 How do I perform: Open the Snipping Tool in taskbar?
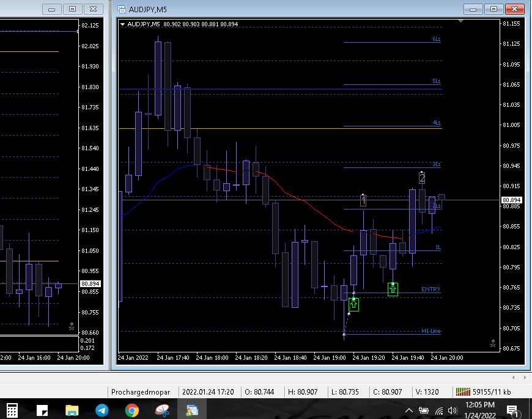(161, 410)
